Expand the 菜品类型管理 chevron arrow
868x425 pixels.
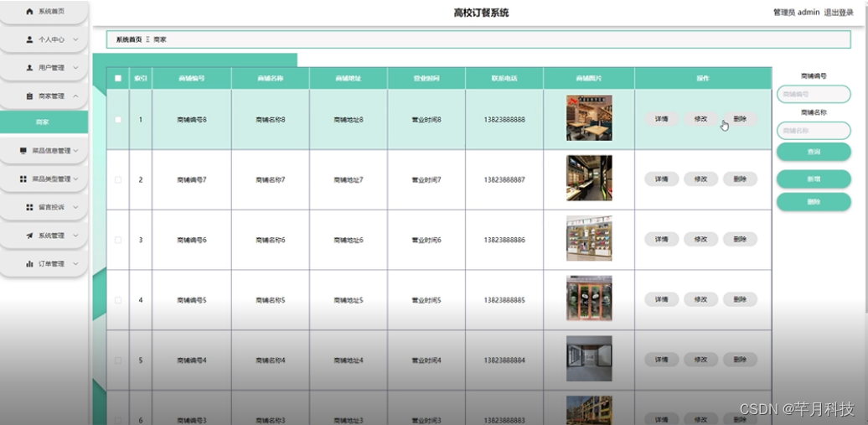[75, 179]
